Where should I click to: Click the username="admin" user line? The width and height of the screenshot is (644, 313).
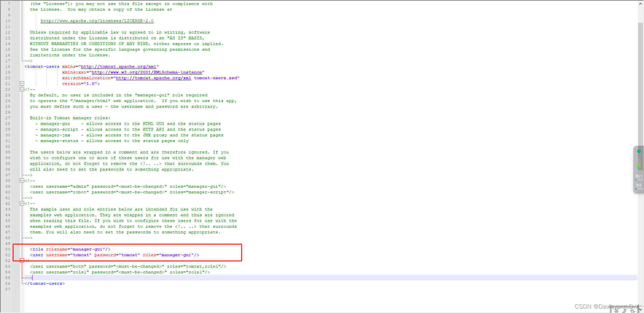(128, 186)
